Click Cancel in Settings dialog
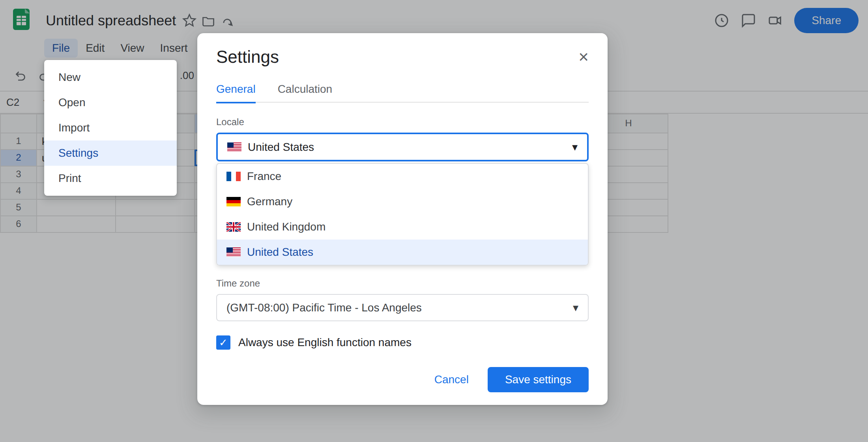The height and width of the screenshot is (442, 868). coord(451,380)
